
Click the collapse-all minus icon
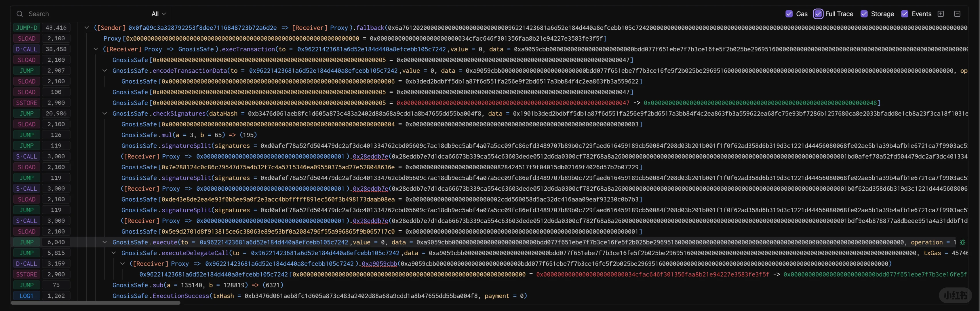tap(957, 14)
